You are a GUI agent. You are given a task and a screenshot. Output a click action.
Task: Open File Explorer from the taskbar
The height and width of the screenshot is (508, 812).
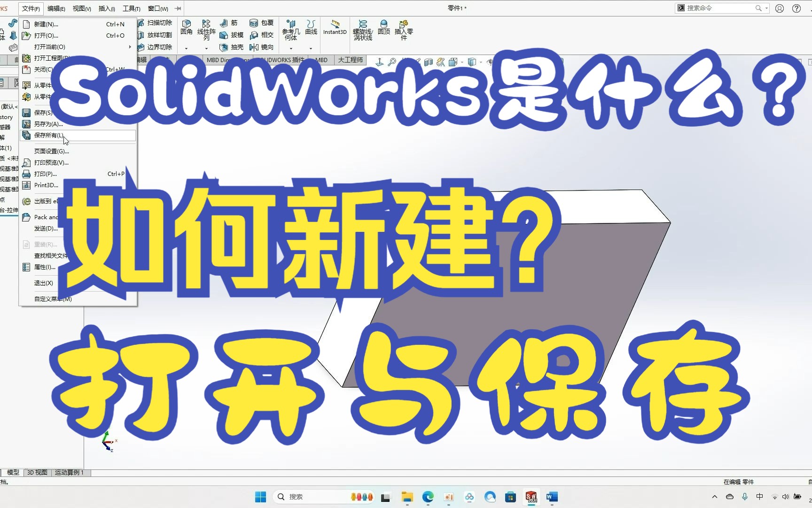[407, 497]
